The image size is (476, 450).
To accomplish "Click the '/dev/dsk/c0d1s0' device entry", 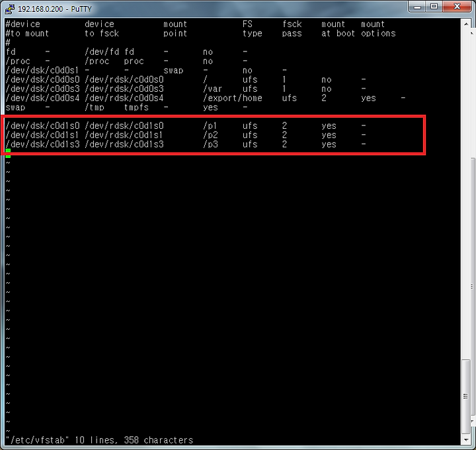I will (x=42, y=126).
